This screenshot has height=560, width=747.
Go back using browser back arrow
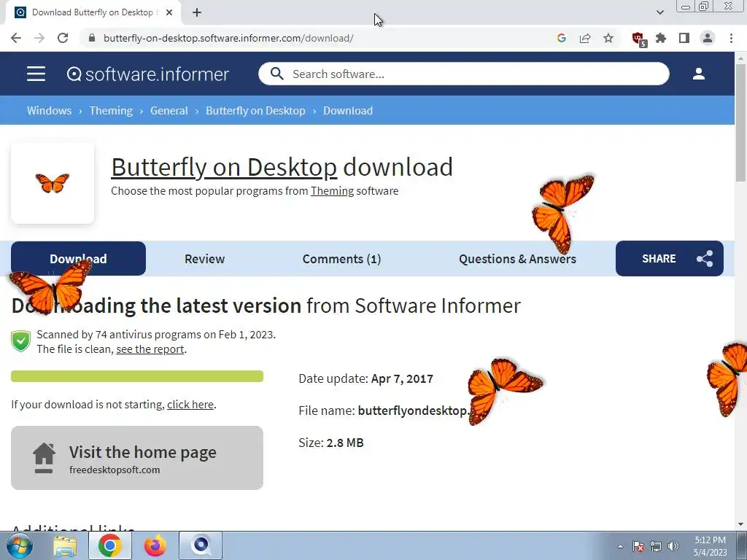(x=16, y=38)
